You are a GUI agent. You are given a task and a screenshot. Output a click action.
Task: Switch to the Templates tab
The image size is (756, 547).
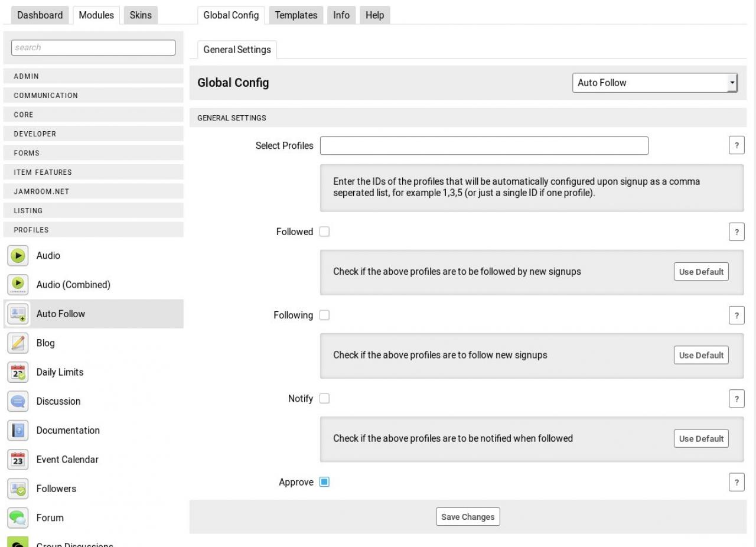point(296,15)
